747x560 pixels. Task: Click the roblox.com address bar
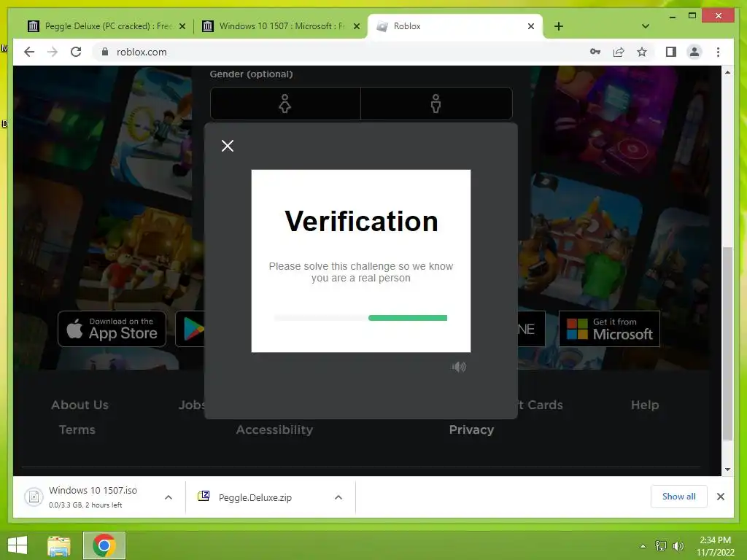pos(343,52)
